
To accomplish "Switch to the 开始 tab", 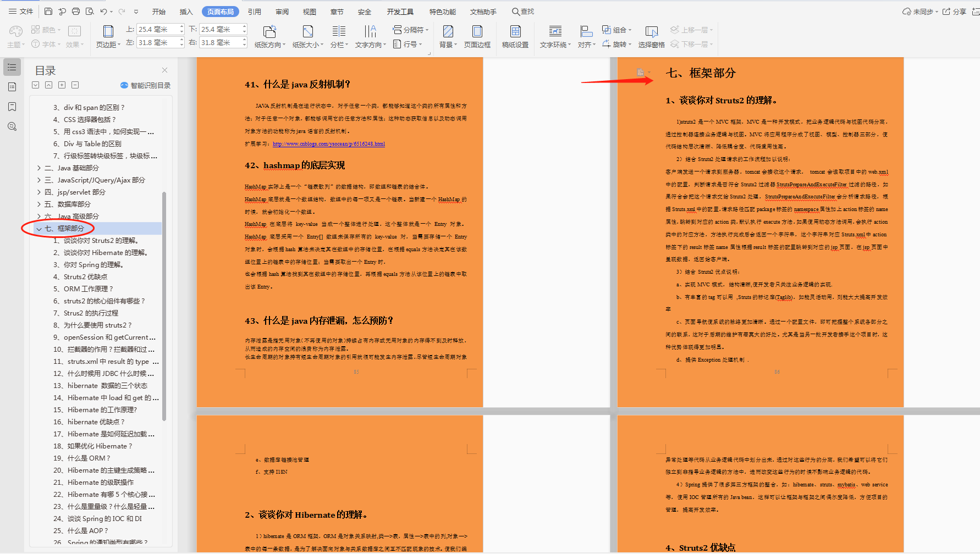I will tap(159, 12).
